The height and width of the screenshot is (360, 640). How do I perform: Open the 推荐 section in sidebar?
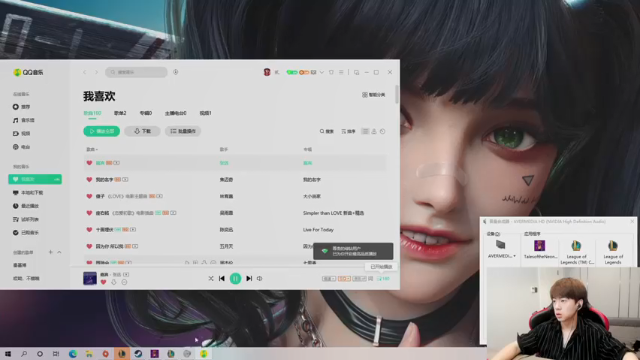click(x=21, y=107)
